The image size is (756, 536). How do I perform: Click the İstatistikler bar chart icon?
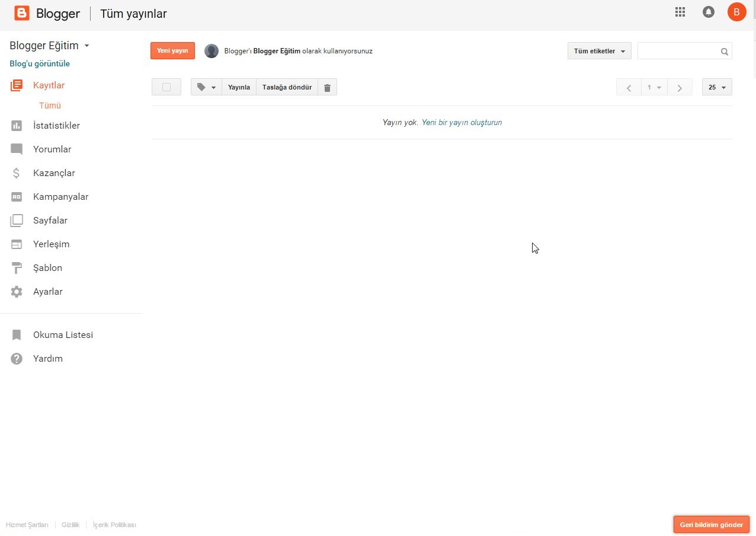17,126
